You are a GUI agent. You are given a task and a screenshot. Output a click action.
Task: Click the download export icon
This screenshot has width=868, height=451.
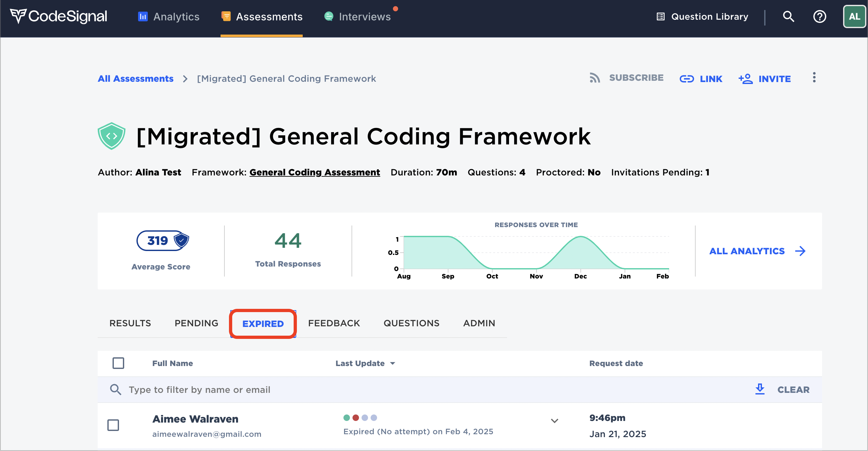point(760,389)
